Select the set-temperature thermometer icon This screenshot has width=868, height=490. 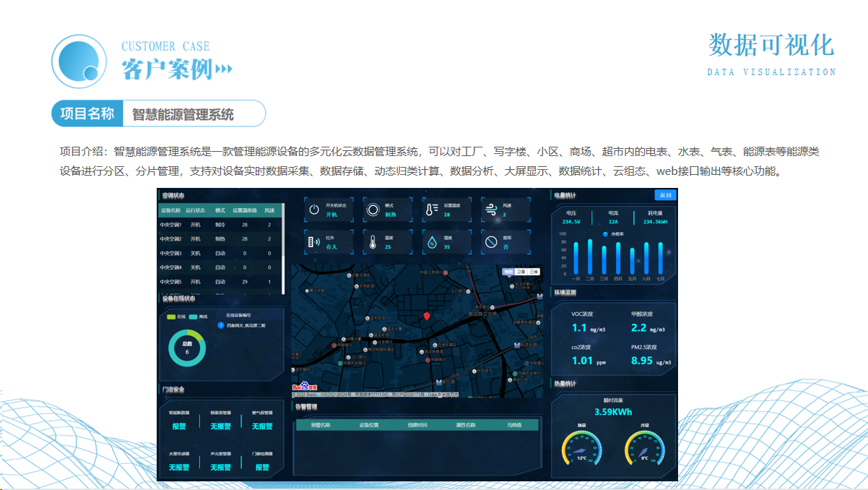click(x=432, y=210)
